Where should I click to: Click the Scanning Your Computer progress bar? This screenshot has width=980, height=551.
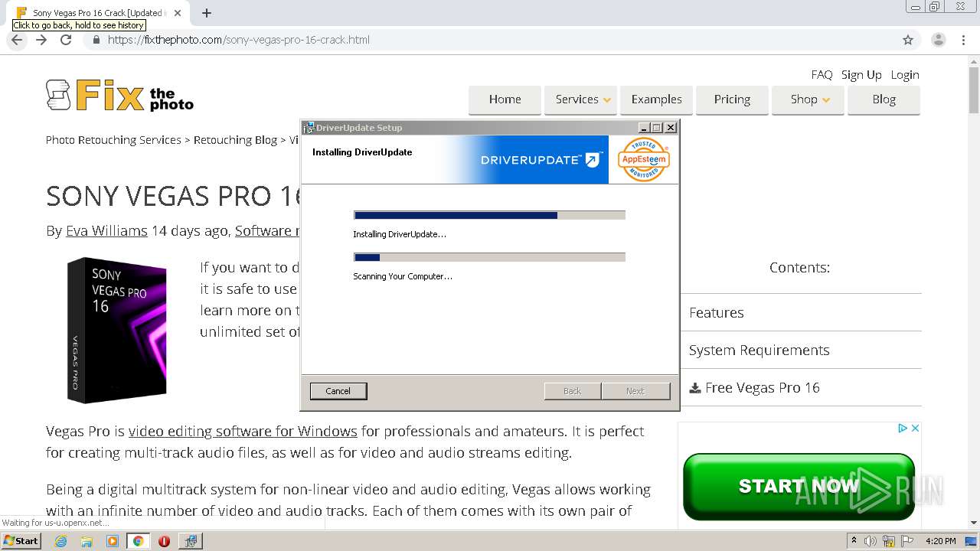coord(489,258)
